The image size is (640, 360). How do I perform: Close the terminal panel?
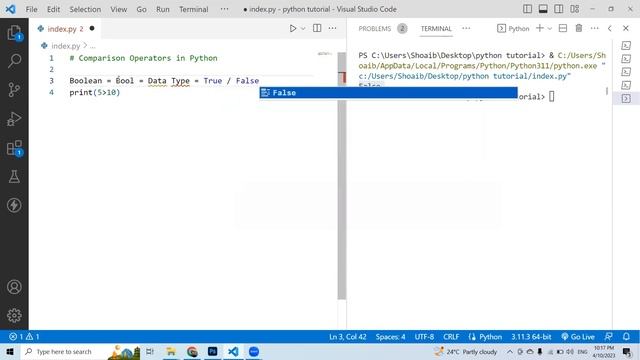click(626, 29)
